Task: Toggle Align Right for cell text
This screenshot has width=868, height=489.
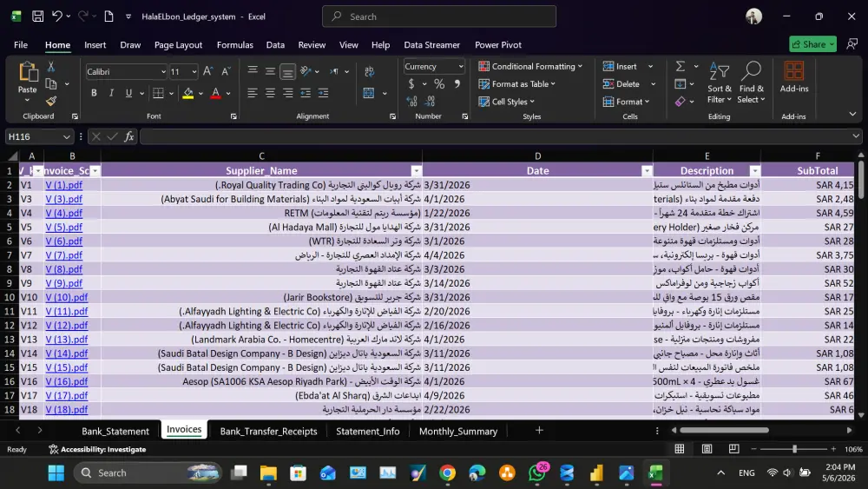Action: pos(288,93)
